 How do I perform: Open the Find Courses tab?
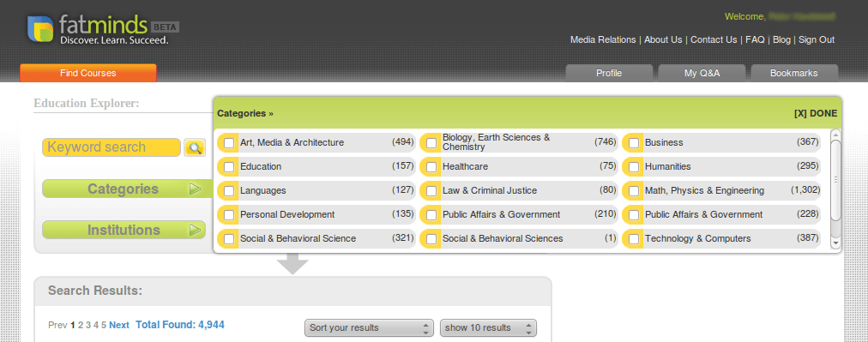[x=88, y=73]
